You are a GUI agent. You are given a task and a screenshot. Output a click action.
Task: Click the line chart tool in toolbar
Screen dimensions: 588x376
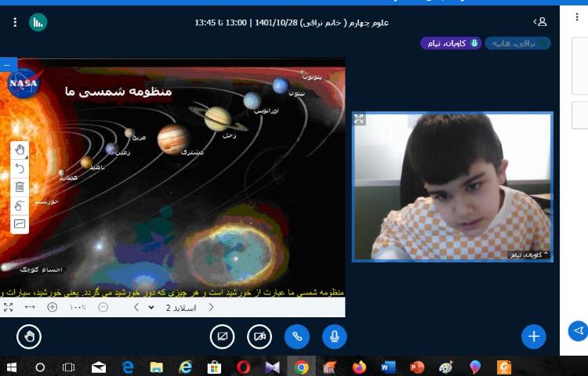pyautogui.click(x=20, y=224)
